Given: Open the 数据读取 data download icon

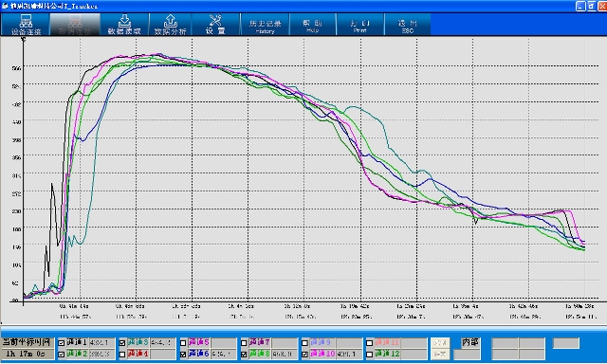Looking at the screenshot, I should (x=124, y=25).
